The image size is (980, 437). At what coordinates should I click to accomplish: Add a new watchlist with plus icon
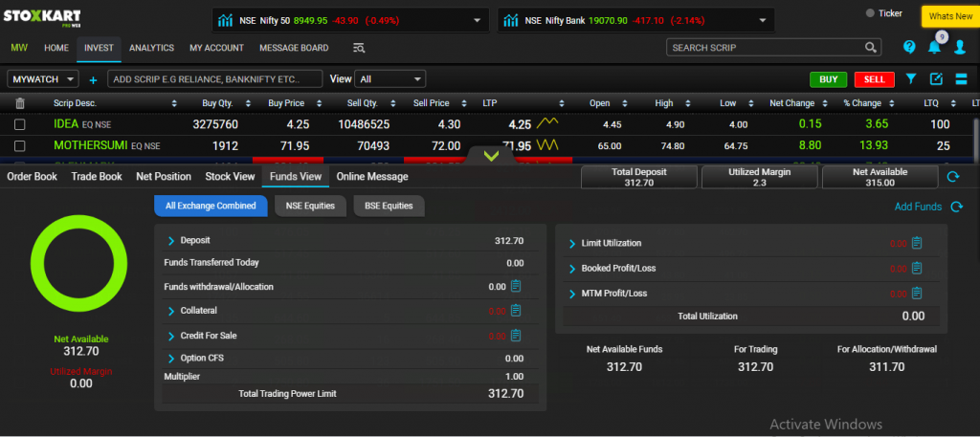(93, 80)
